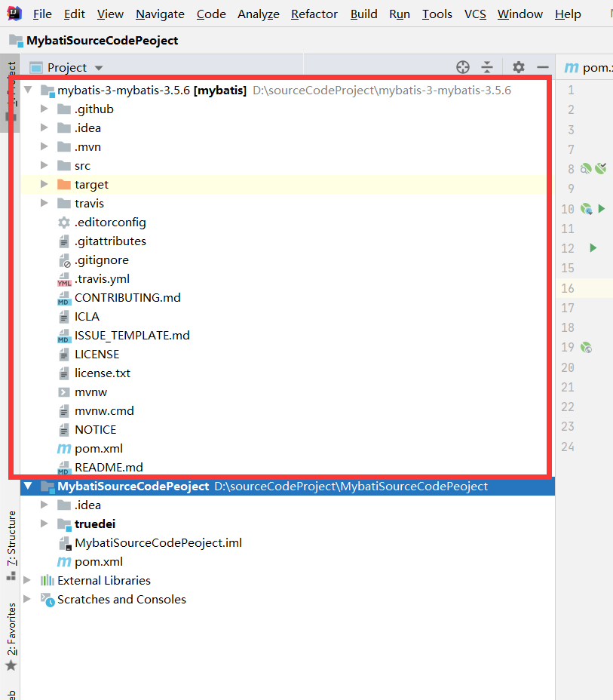This screenshot has height=700, width=613.
Task: Expand the travis folder
Action: [44, 203]
